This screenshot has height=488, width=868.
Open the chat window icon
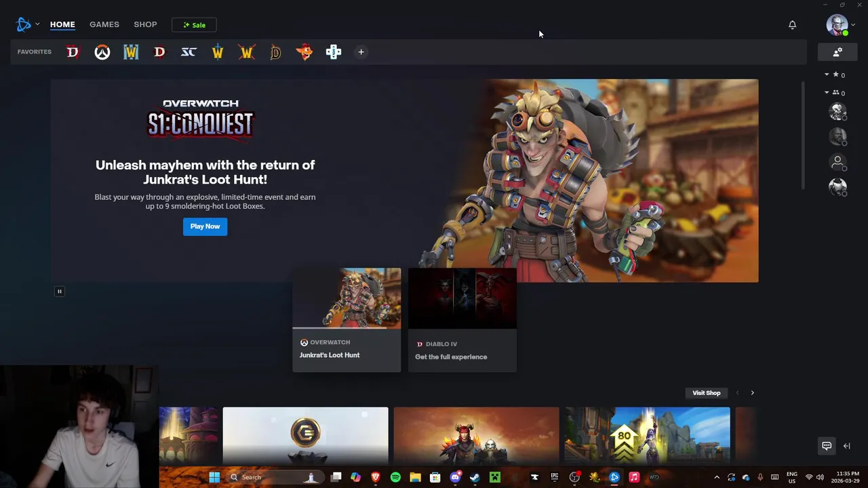click(x=827, y=446)
